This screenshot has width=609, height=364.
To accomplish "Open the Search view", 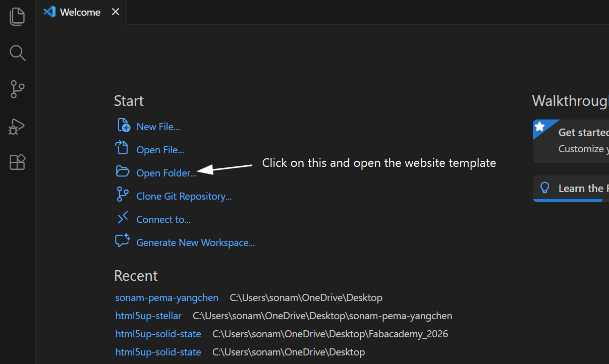I will (x=17, y=52).
